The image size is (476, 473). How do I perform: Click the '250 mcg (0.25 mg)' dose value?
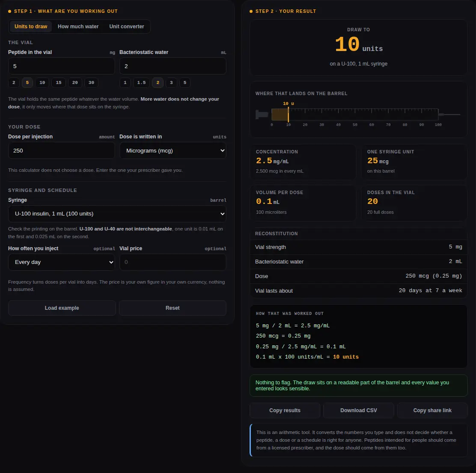click(x=434, y=276)
